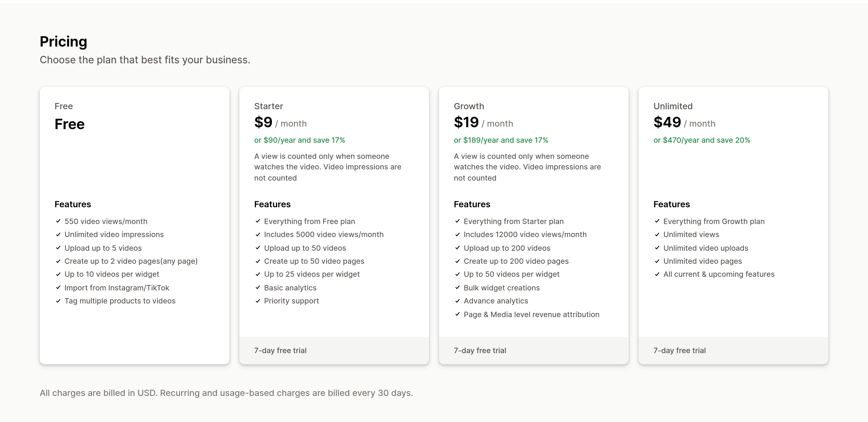Select the Starter plan heading

pos(268,106)
